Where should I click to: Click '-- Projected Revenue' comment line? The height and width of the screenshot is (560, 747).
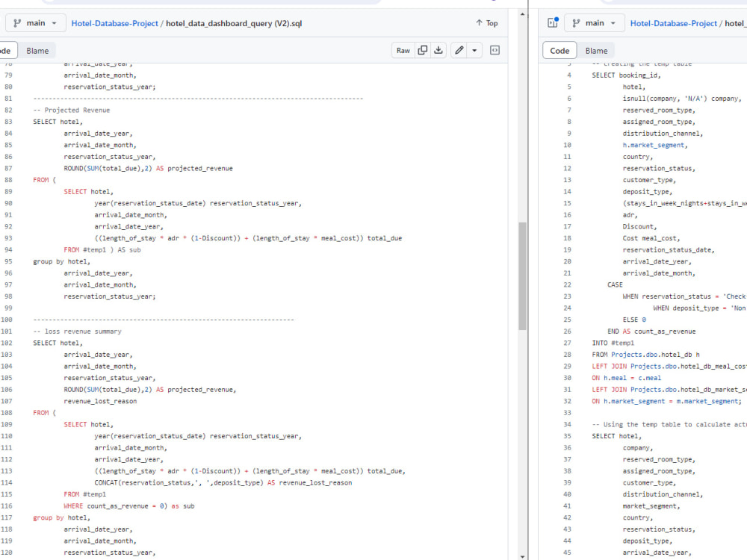(72, 110)
